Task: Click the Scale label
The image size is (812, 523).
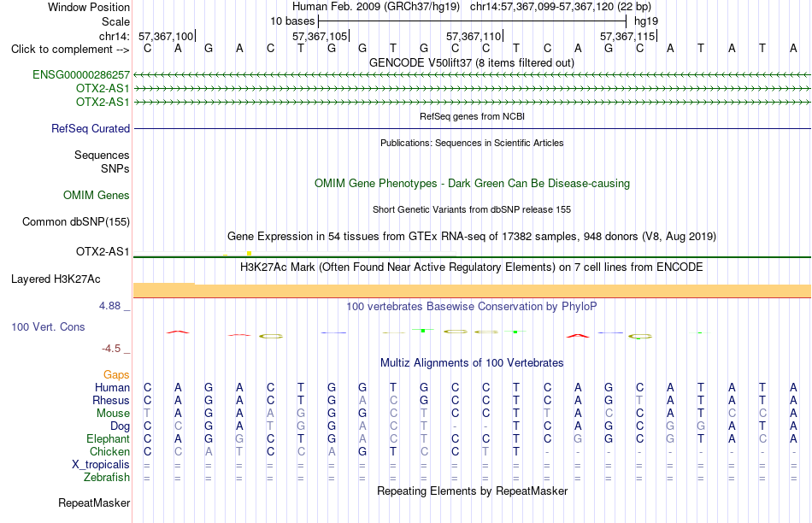Action: pyautogui.click(x=115, y=21)
